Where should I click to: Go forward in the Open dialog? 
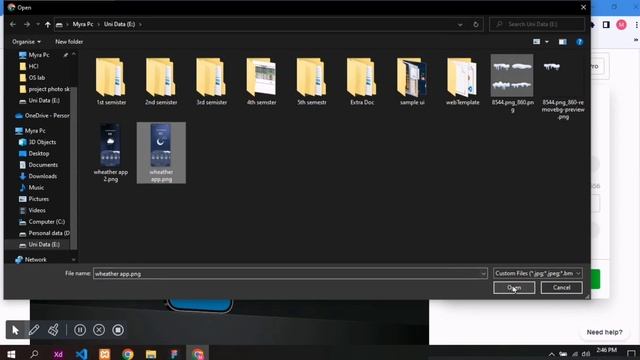(27, 24)
